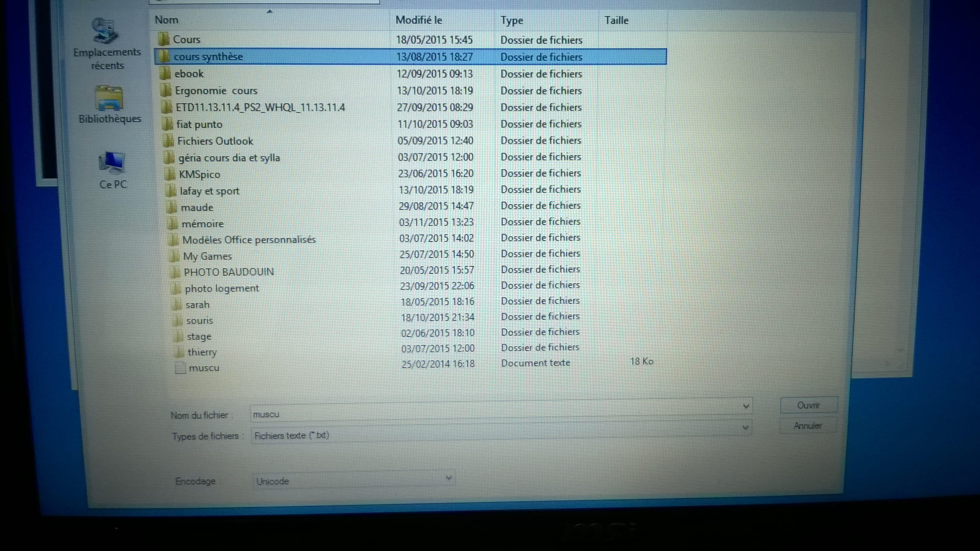Select the 'Fichiers Outlook' folder name
The image size is (980, 551).
point(215,141)
